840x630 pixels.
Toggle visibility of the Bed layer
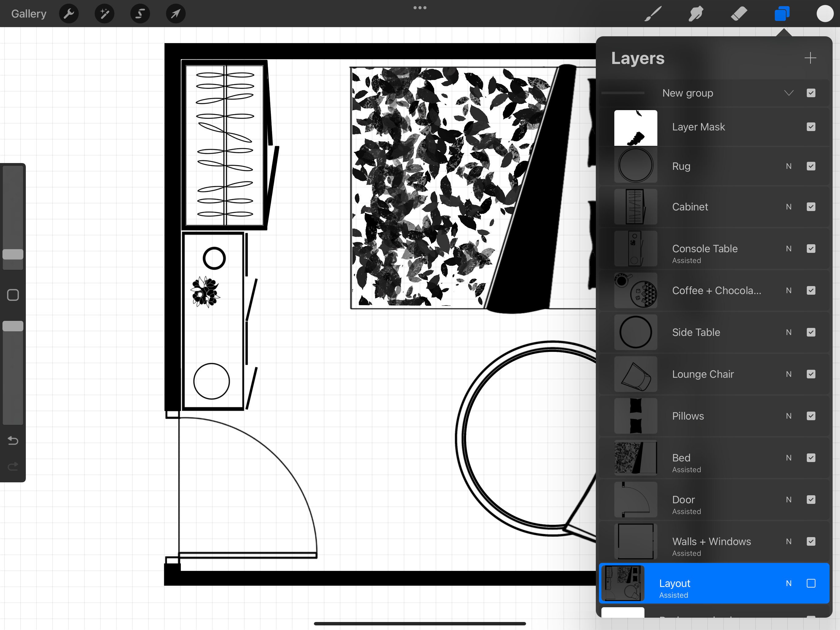(811, 458)
